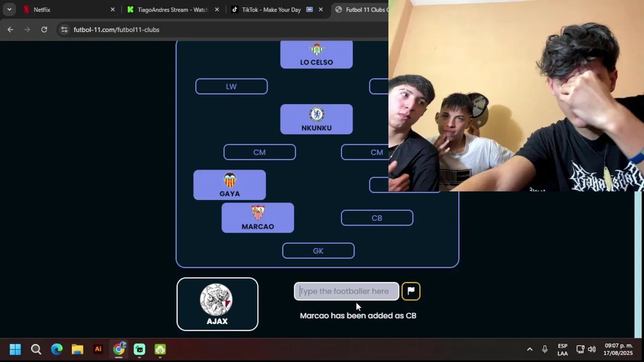The image size is (644, 362).
Task: Go back to the previous page
Action: [10, 30]
